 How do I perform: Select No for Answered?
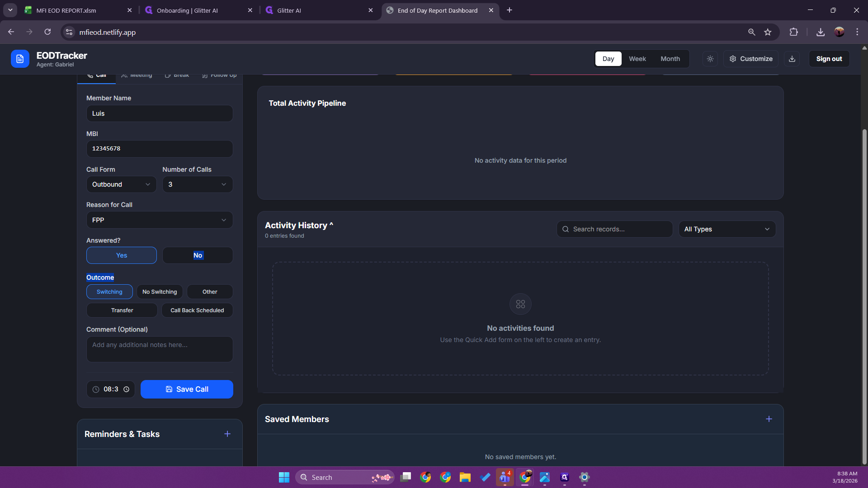pyautogui.click(x=198, y=255)
